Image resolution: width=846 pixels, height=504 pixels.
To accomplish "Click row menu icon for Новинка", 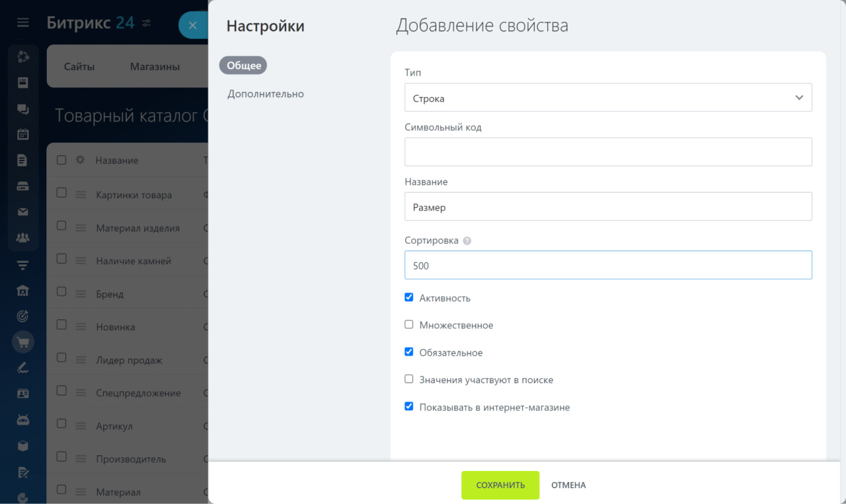I will [x=81, y=327].
